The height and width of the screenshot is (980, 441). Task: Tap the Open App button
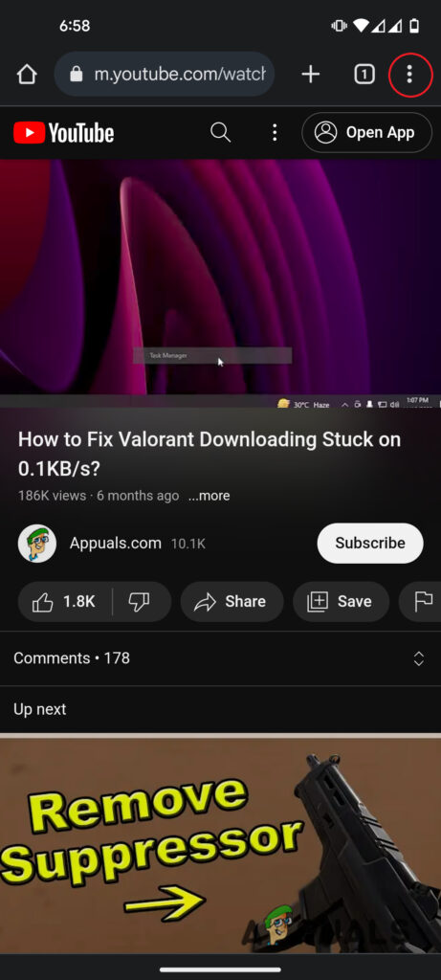tap(366, 132)
